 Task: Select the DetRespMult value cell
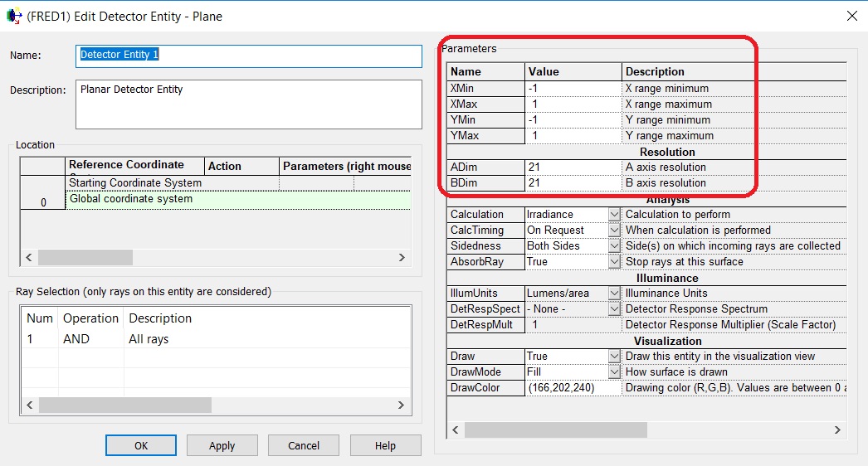click(x=573, y=324)
